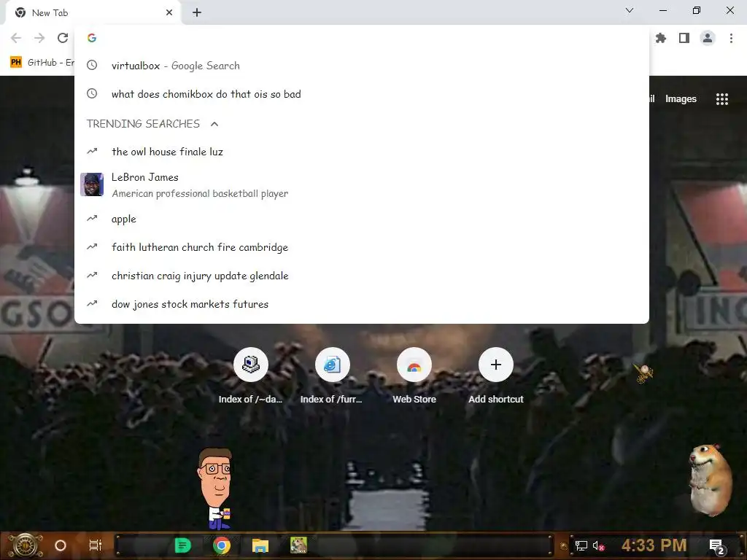Select 'what does chomikbox do' history suggestion
Image resolution: width=747 pixels, height=560 pixels.
tap(362, 94)
